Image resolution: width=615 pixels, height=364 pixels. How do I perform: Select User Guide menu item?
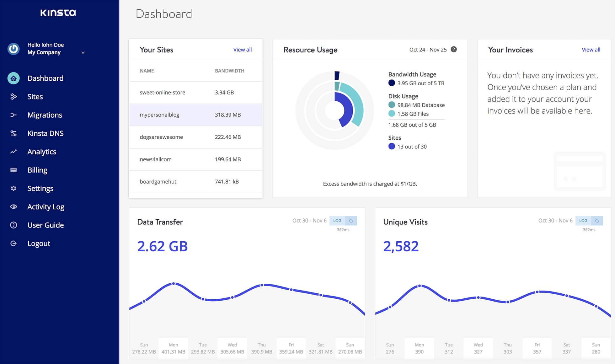click(x=45, y=224)
